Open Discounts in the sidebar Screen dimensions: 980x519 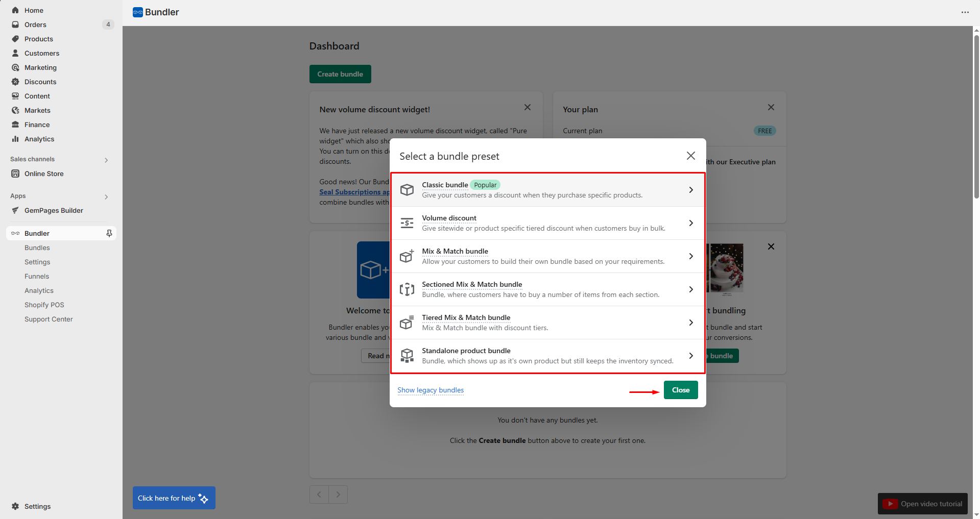40,82
